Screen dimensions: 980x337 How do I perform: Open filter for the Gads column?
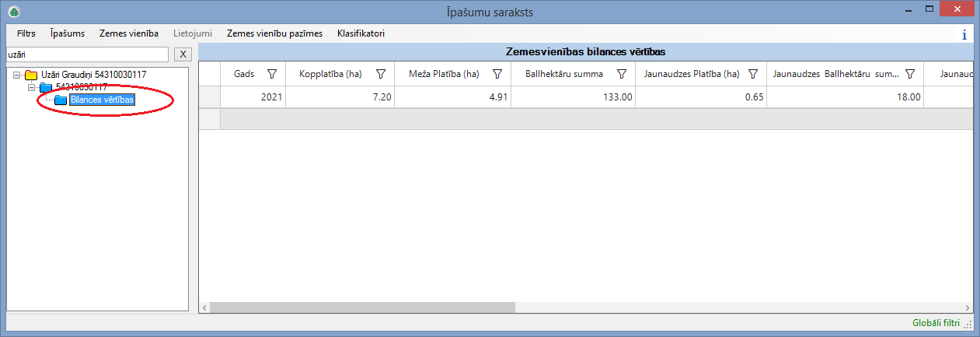point(272,74)
